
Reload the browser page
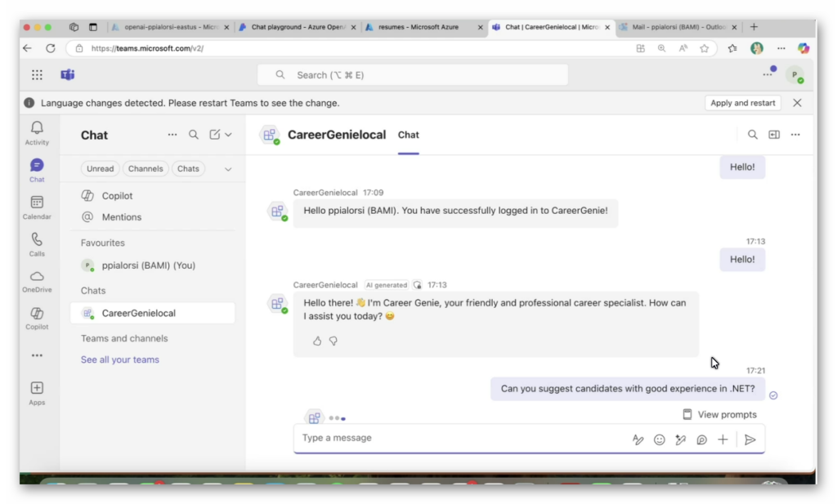[51, 48]
